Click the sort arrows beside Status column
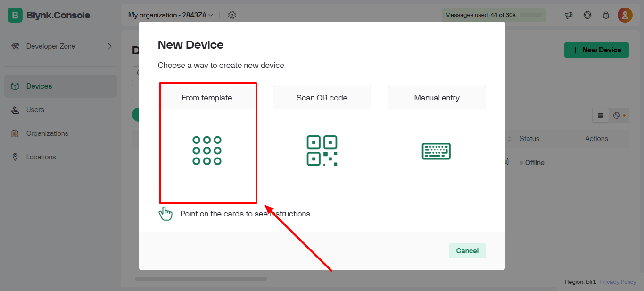The height and width of the screenshot is (291, 644). pos(509,139)
